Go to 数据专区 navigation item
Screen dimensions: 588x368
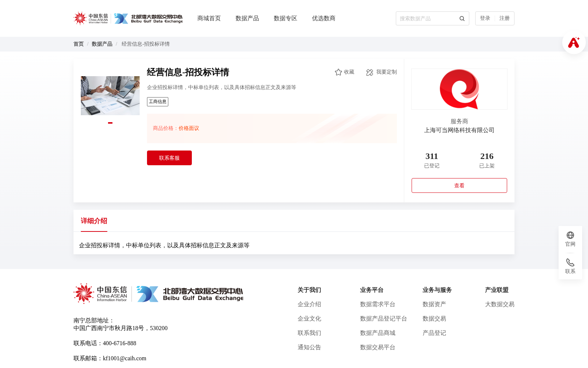tap(286, 18)
